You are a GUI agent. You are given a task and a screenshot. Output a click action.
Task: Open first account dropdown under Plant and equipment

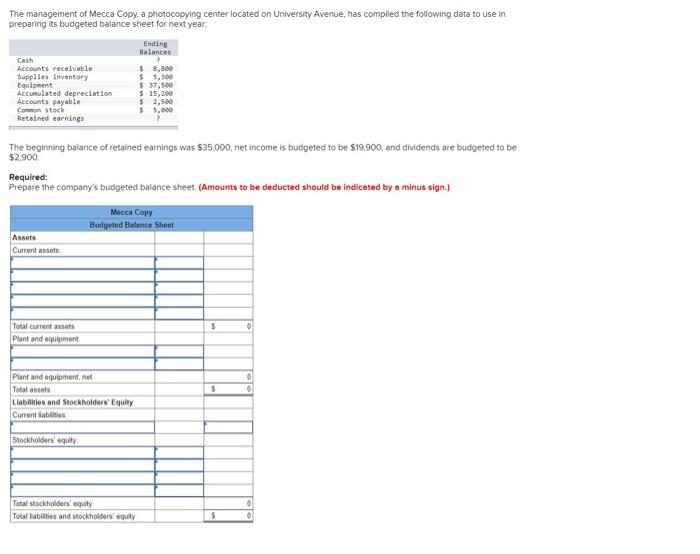click(x=83, y=351)
